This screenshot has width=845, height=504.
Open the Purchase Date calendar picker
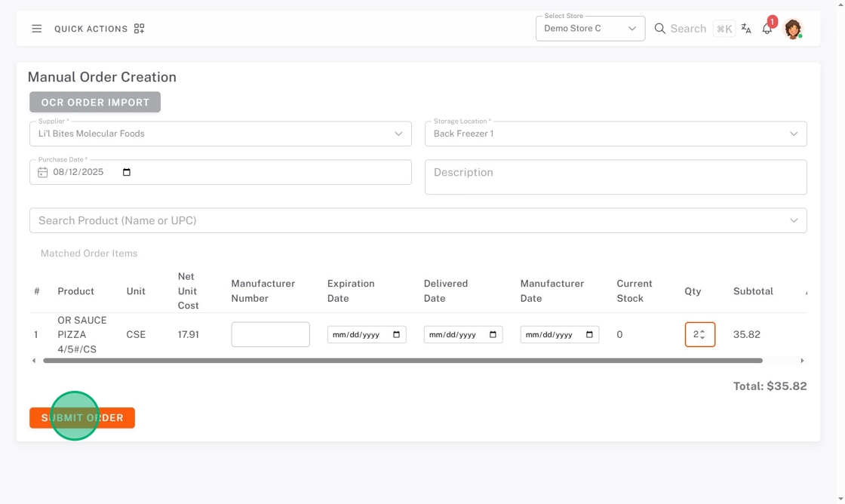127,172
